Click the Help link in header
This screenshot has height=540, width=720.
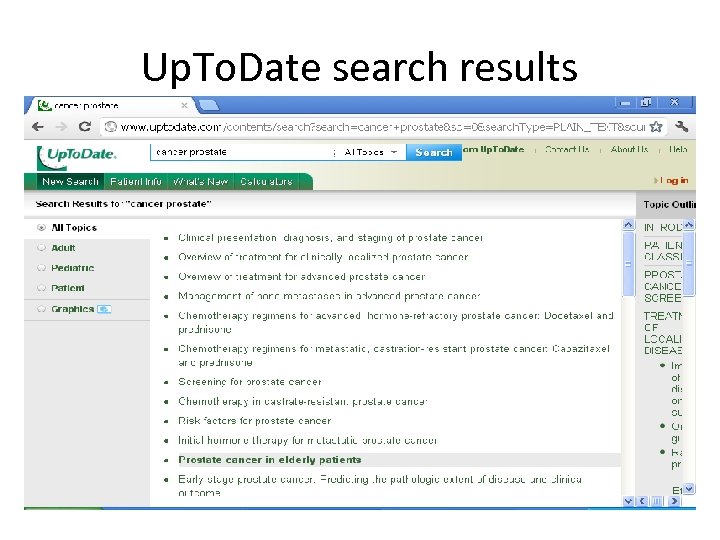[678, 149]
